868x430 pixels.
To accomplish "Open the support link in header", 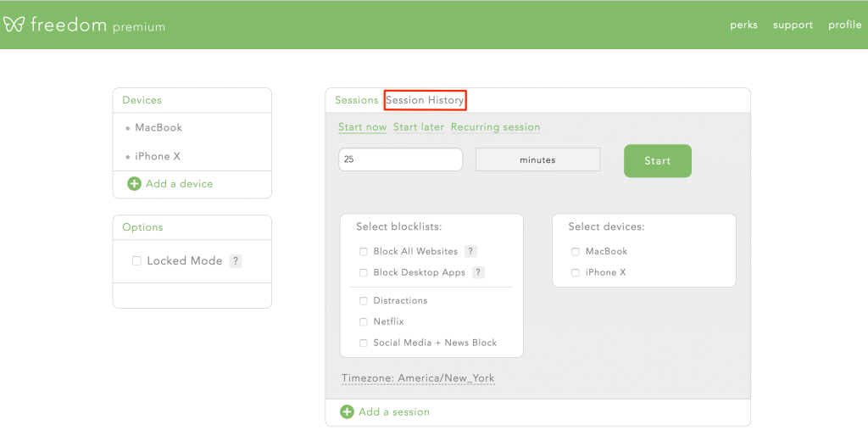I will pyautogui.click(x=793, y=25).
